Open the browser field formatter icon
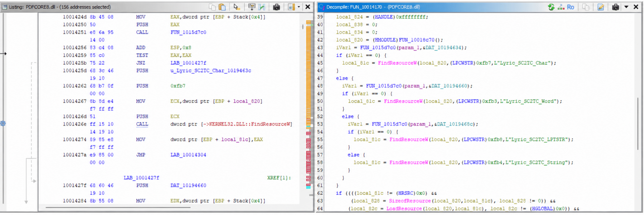Image resolution: width=644 pixels, height=215 pixels. coord(252,7)
